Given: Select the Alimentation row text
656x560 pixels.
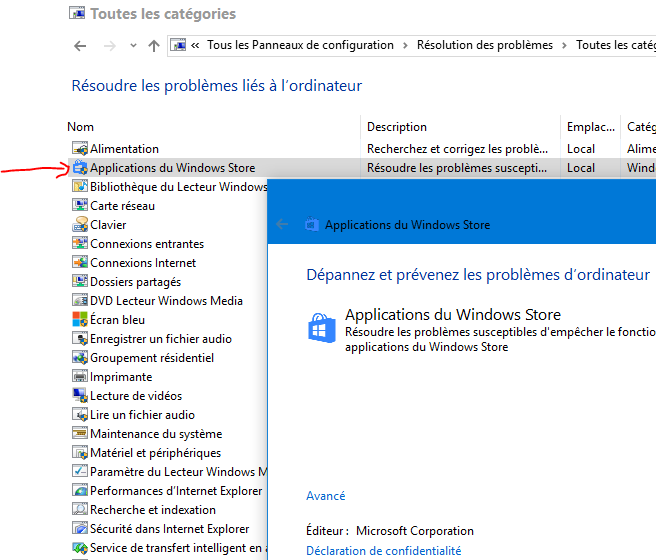Looking at the screenshot, I should (124, 148).
